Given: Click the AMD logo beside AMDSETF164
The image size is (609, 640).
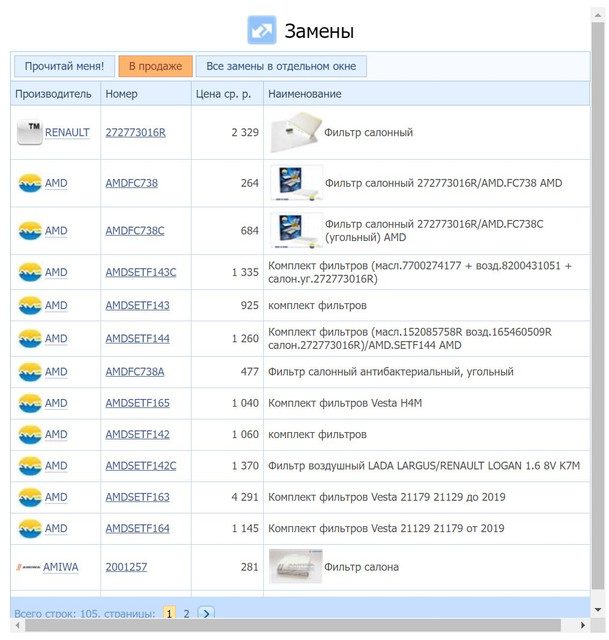Looking at the screenshot, I should coord(30,529).
